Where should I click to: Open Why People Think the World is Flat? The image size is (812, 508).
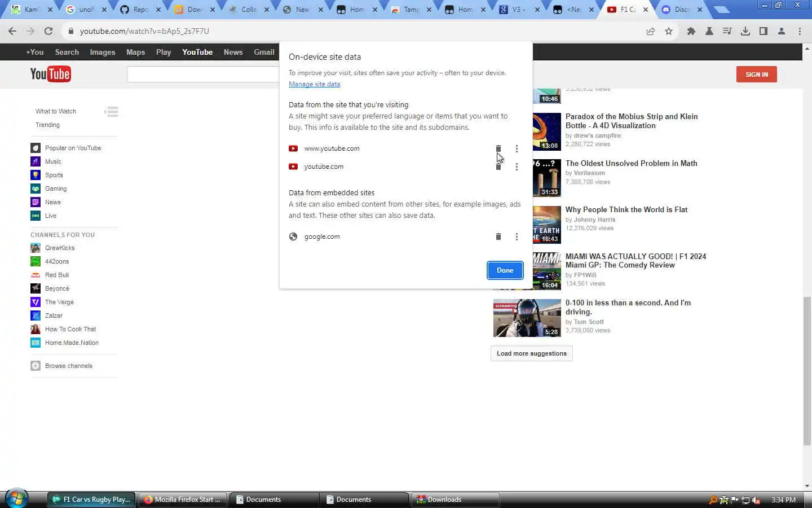point(626,209)
